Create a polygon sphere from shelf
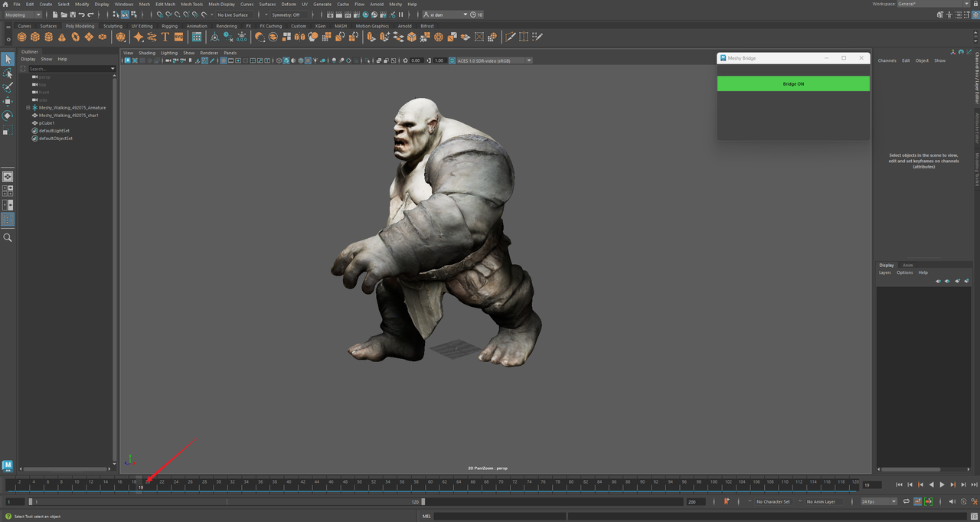Image resolution: width=980 pixels, height=522 pixels. [22, 37]
